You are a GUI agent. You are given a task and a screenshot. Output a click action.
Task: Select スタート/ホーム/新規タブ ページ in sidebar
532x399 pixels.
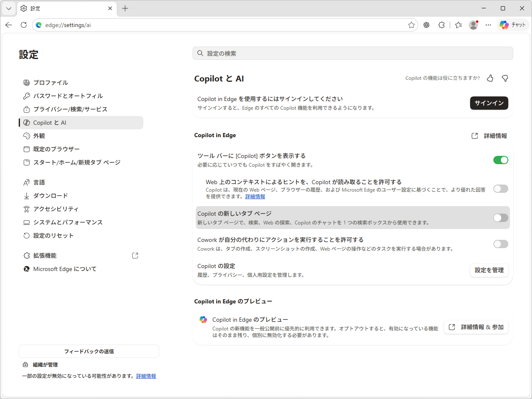(x=81, y=163)
